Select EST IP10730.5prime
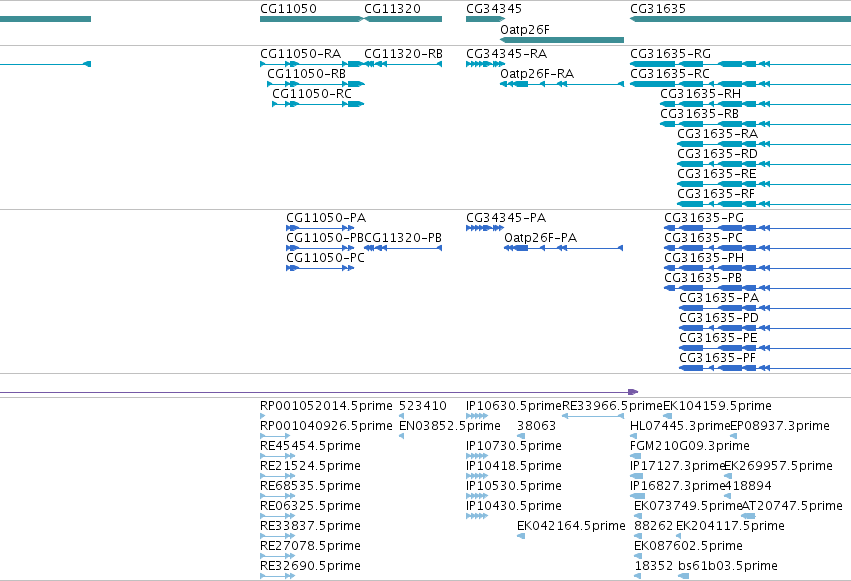 [x=477, y=456]
